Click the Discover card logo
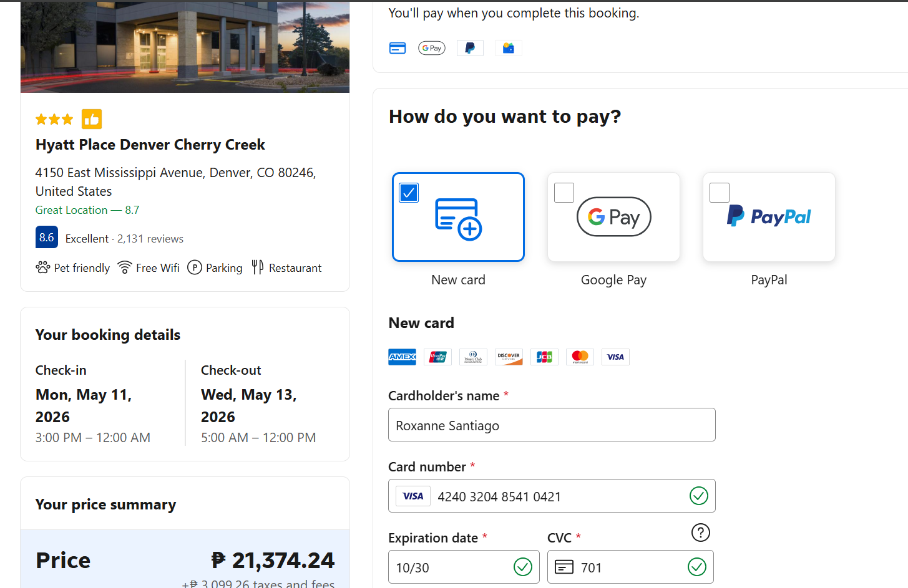 pos(509,357)
